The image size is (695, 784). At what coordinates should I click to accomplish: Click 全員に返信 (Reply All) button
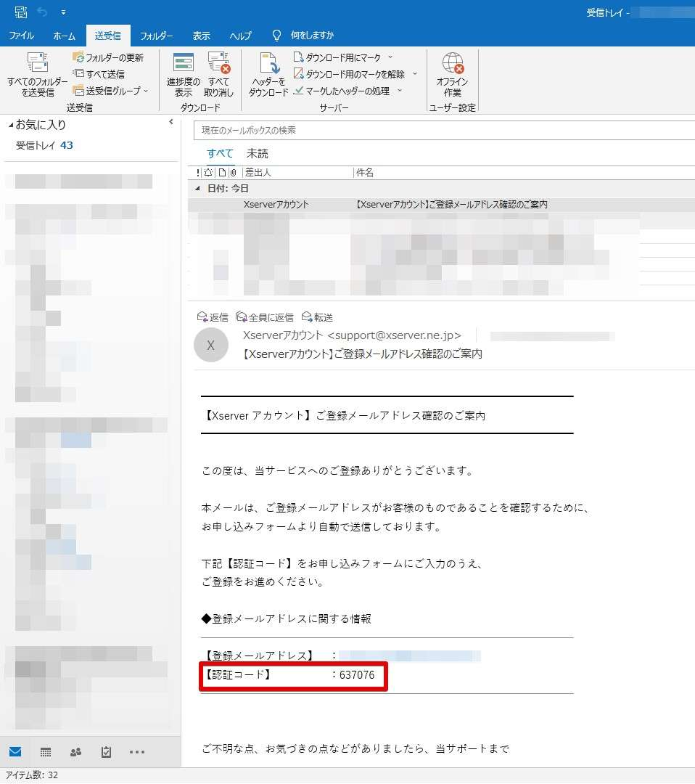pos(265,317)
